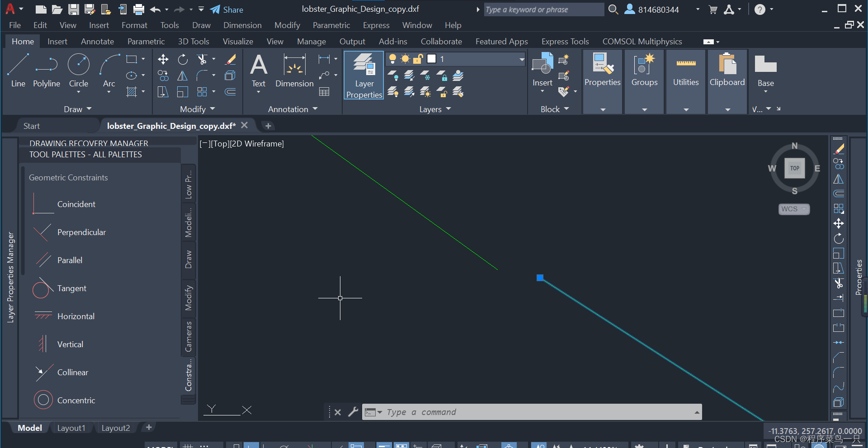Select the Line drawing tool
This screenshot has height=448, width=868.
(x=18, y=70)
